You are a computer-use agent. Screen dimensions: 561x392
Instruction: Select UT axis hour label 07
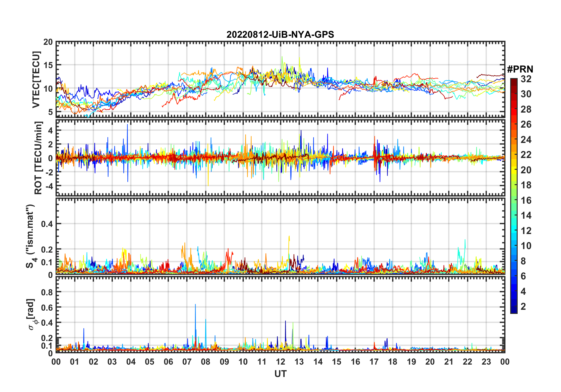(x=187, y=362)
